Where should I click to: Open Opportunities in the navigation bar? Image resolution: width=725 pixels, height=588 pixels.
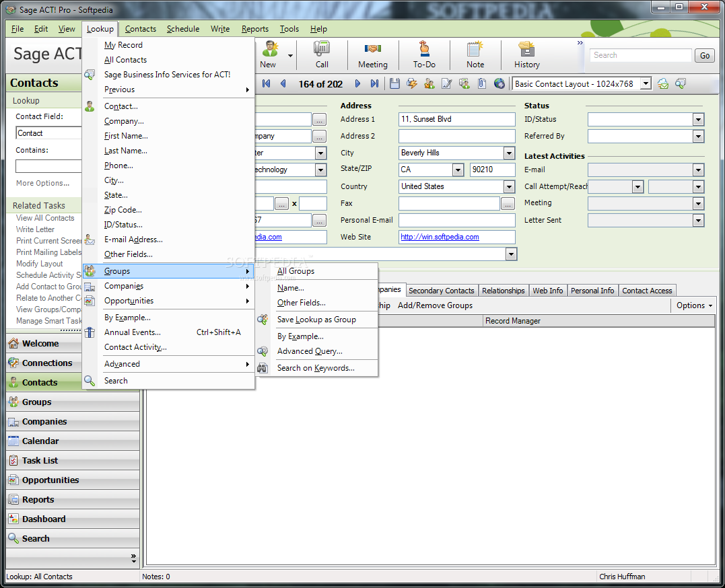point(73,480)
